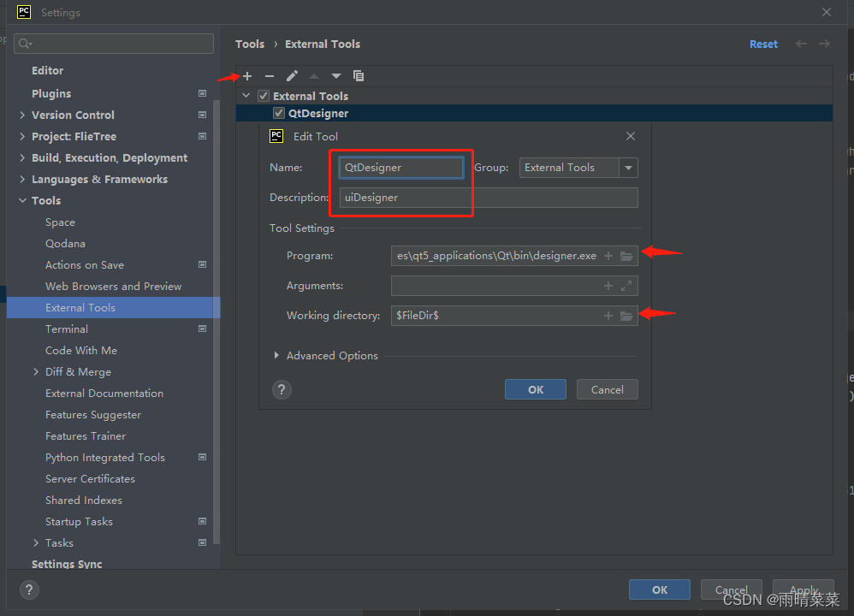Click the add tool plus icon

coord(247,76)
